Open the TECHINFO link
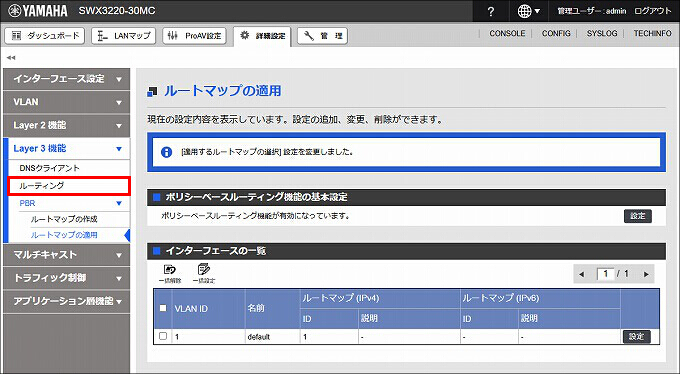Image resolution: width=680 pixels, height=374 pixels. pos(652,33)
